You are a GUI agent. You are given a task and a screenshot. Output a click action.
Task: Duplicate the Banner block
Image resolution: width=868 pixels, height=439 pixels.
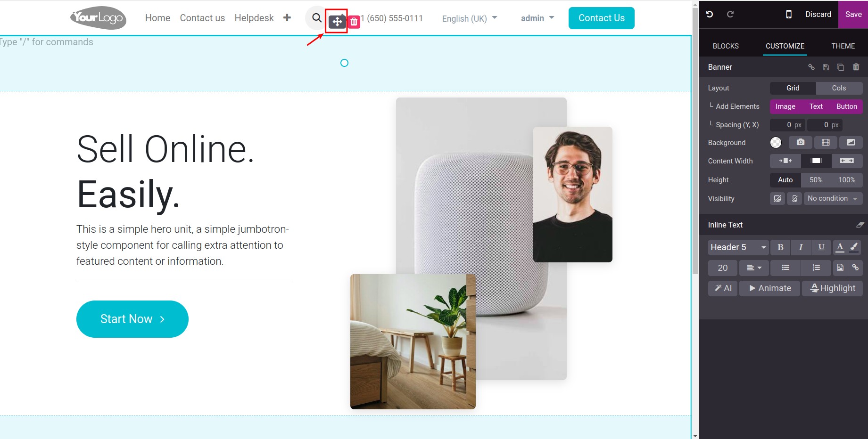coord(840,67)
